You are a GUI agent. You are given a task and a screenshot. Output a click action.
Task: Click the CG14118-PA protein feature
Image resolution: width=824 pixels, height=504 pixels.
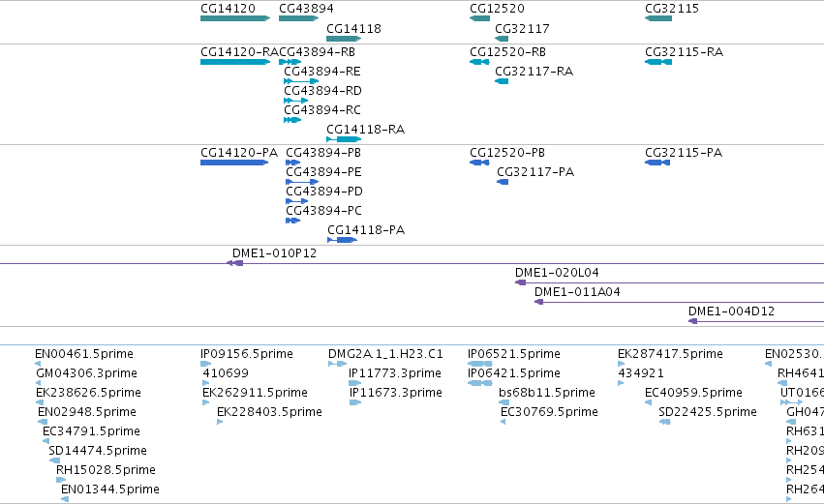coord(342,240)
